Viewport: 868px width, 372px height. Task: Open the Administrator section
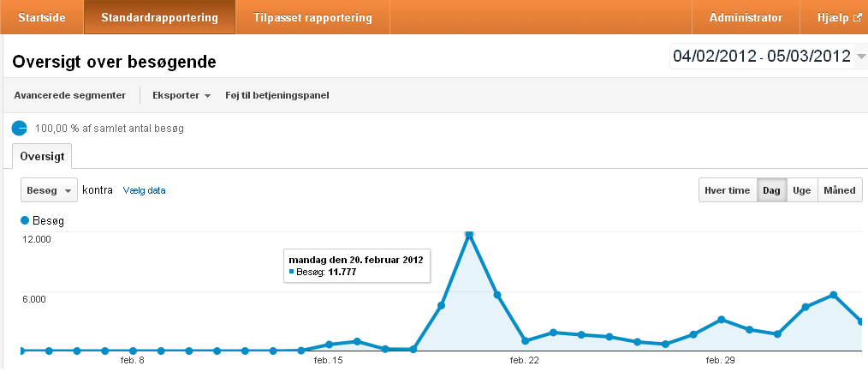[746, 17]
